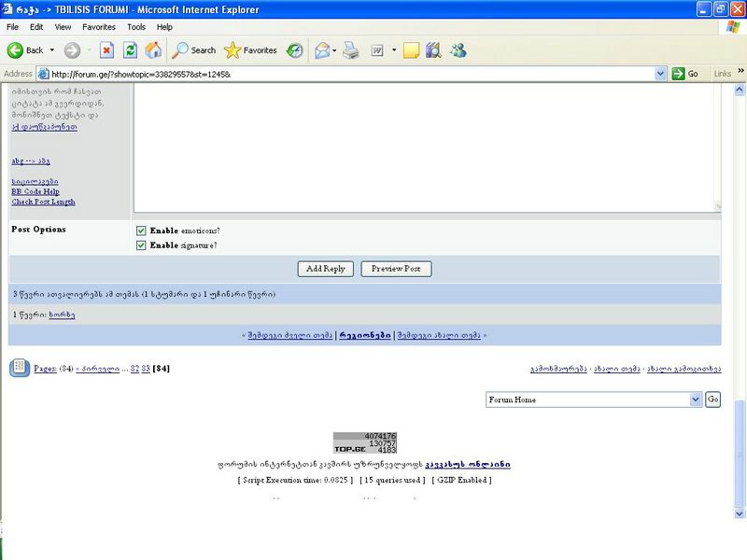Image resolution: width=747 pixels, height=560 pixels.
Task: Go to page 83 of topic
Action: (x=146, y=368)
